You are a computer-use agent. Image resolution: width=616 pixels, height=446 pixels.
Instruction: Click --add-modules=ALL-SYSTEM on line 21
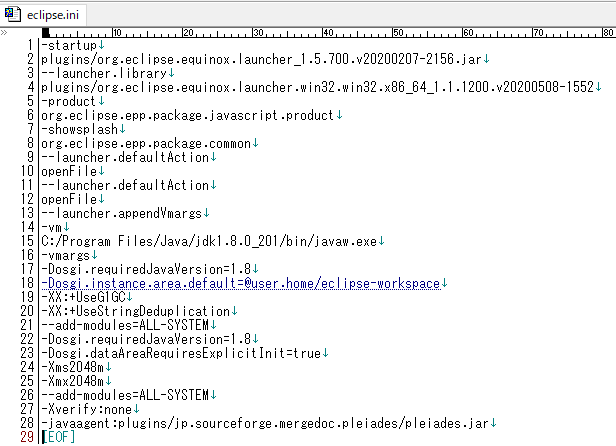(x=125, y=325)
